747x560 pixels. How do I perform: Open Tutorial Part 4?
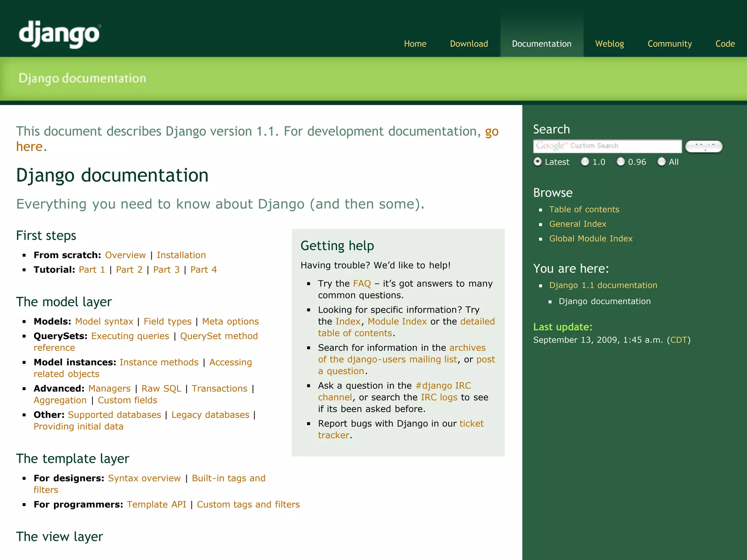[x=204, y=269]
